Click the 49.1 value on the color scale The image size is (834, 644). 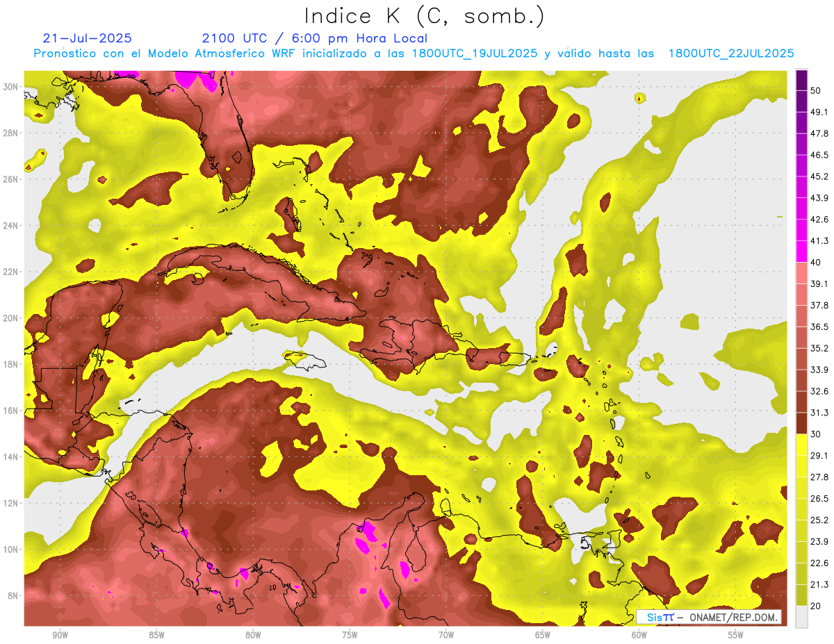click(819, 112)
